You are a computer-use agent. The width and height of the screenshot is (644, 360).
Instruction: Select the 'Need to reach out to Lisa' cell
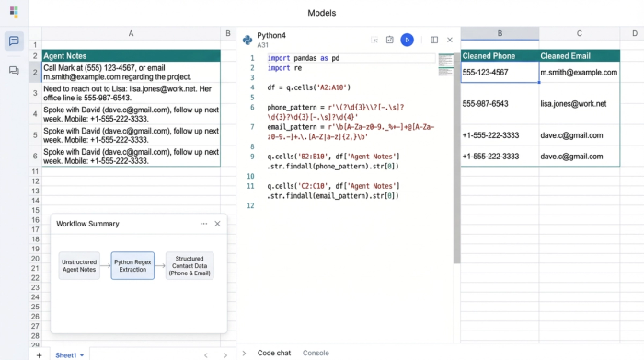pos(131,93)
